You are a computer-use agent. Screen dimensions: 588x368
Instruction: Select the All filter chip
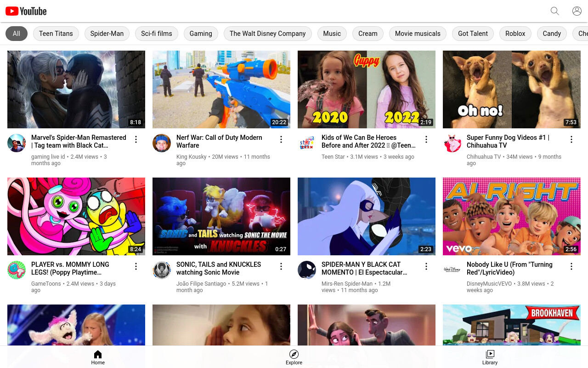point(17,34)
